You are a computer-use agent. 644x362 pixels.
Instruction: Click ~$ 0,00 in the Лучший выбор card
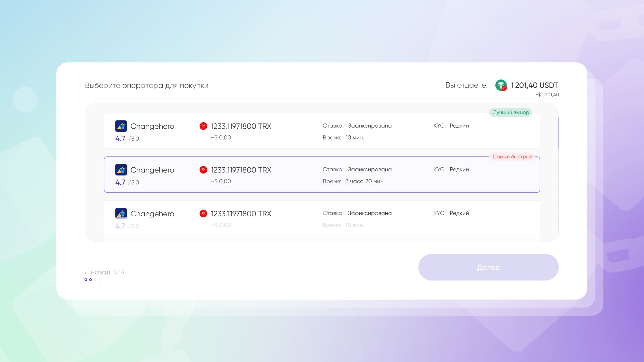(x=221, y=138)
